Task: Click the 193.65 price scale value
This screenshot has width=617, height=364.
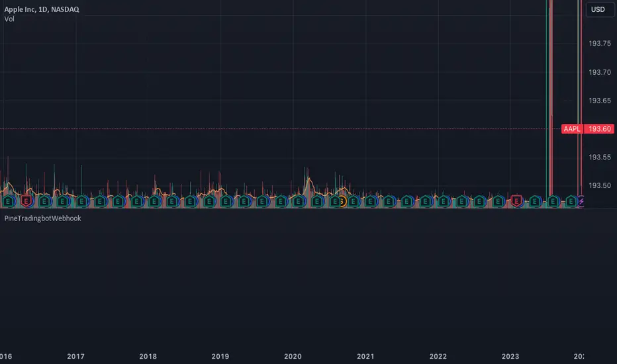Action: pyautogui.click(x=600, y=101)
